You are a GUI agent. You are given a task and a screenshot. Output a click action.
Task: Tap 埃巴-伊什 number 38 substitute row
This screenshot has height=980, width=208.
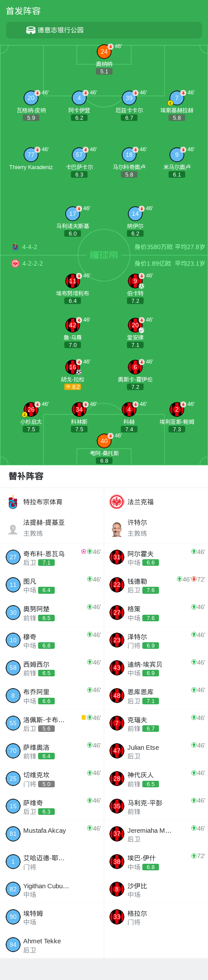156,861
